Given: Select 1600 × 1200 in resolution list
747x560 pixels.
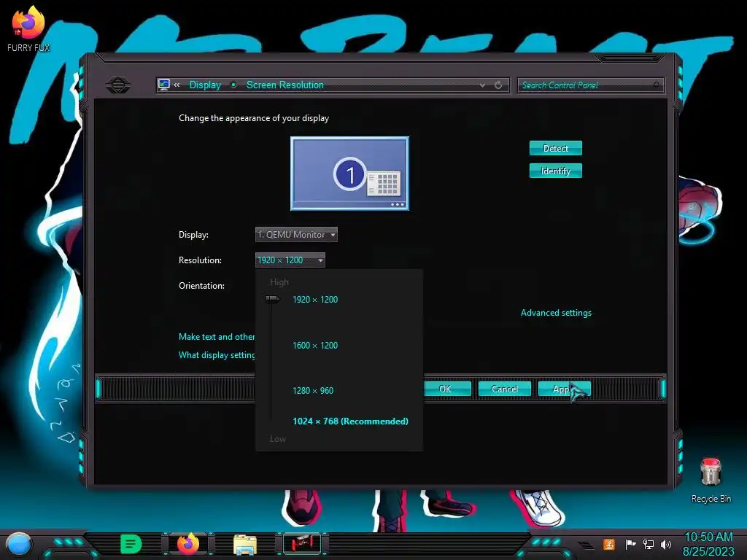Looking at the screenshot, I should click(315, 345).
